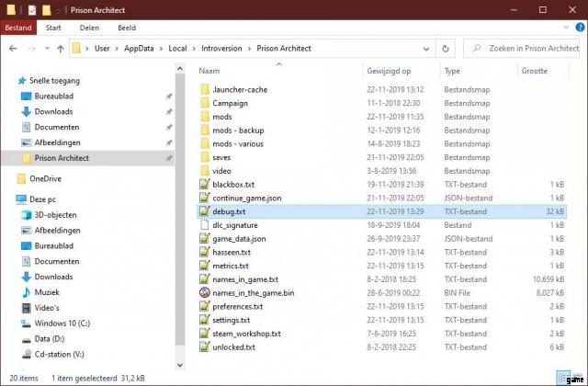
Task: Click navigation pane scrollbar up arrow
Action: click(180, 69)
